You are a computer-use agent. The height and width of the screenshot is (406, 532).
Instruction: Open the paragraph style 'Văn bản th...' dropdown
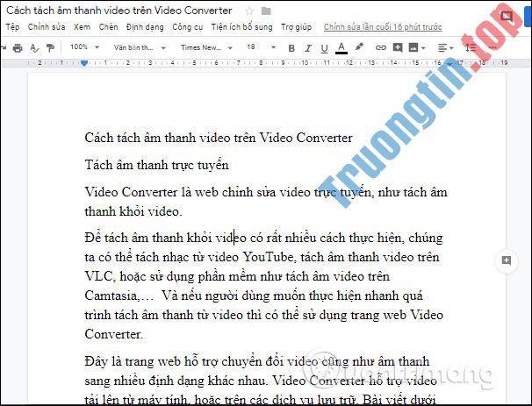click(x=140, y=47)
